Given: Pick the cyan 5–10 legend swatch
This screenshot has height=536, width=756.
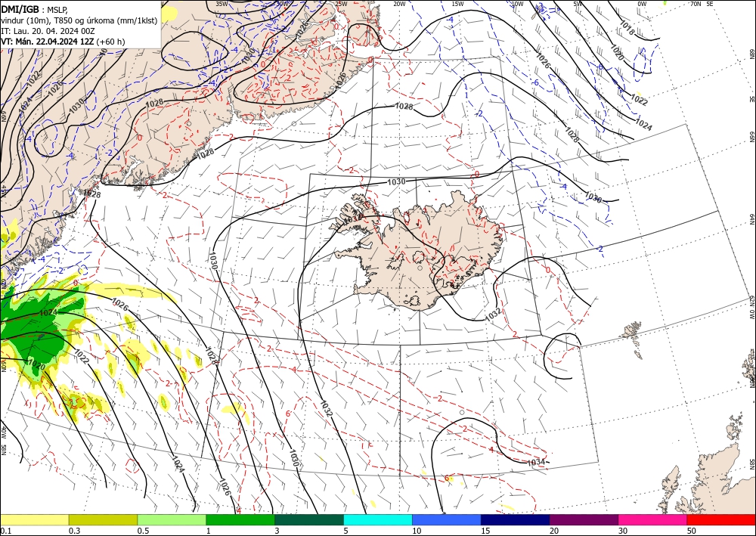Looking at the screenshot, I should pos(378,519).
